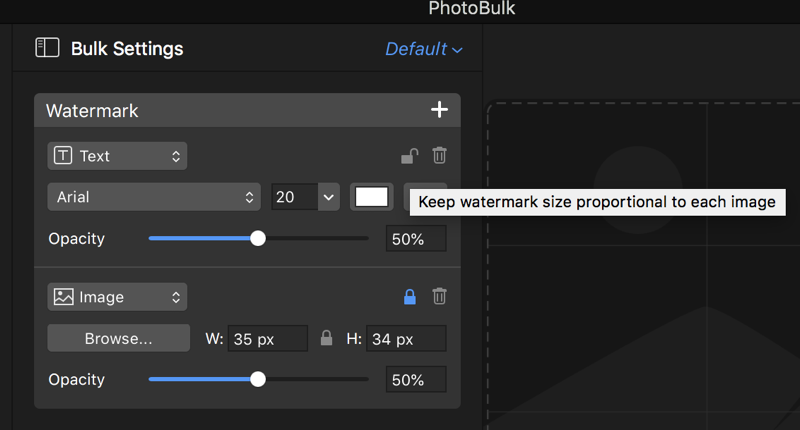Toggle aspect ratio lock between W and H

(x=327, y=338)
